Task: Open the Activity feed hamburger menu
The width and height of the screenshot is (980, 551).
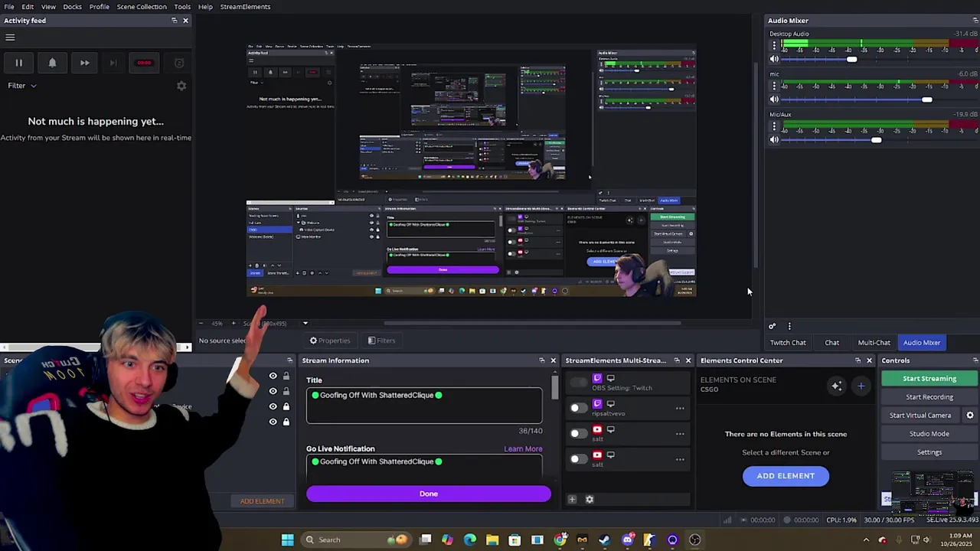Action: pos(10,37)
